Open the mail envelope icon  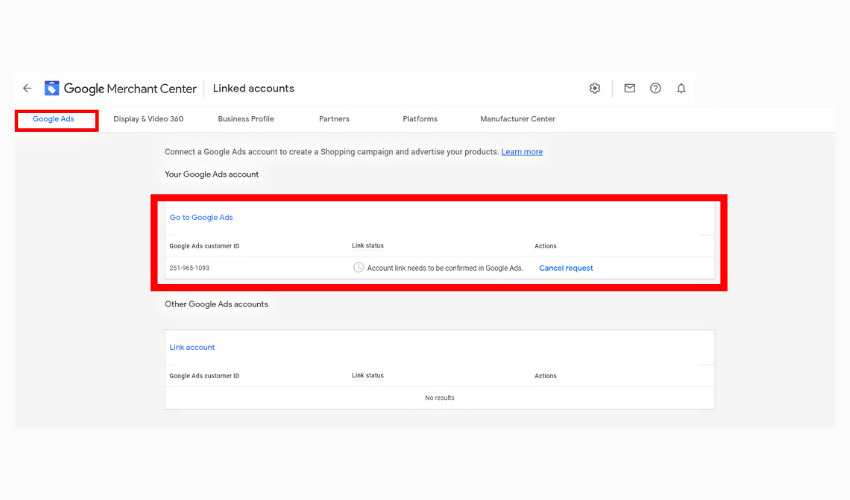(629, 88)
